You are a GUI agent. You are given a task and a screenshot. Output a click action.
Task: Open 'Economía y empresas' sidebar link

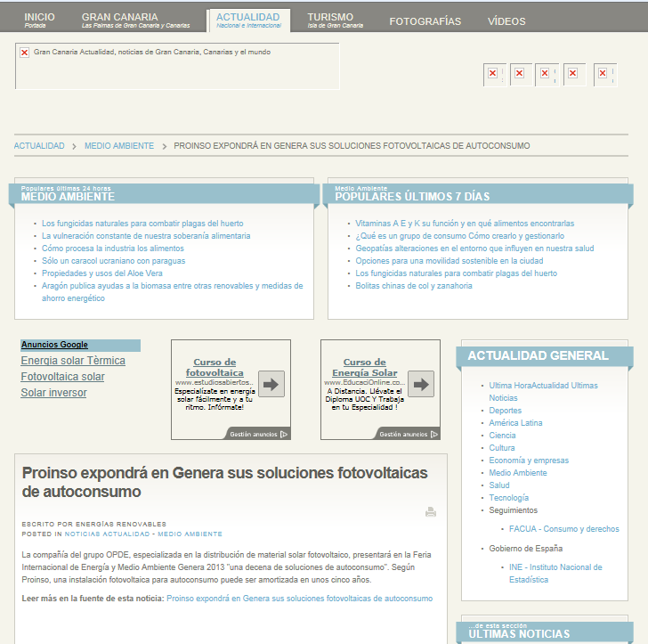point(529,461)
